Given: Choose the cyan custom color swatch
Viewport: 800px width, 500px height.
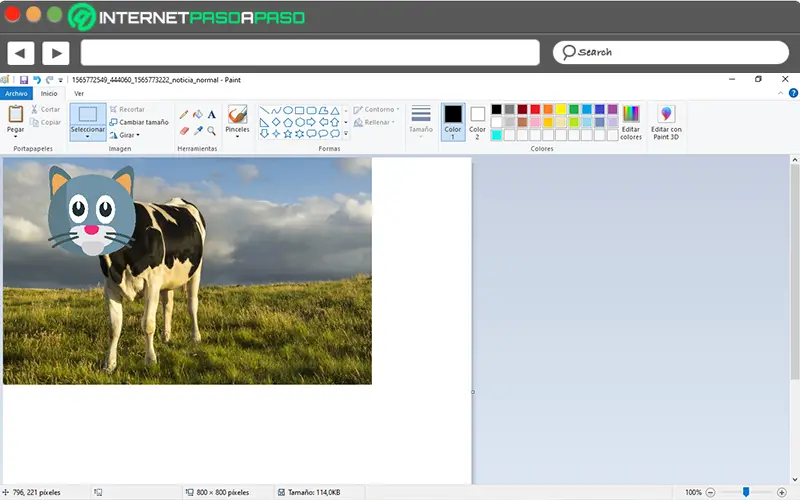Looking at the screenshot, I should click(496, 135).
